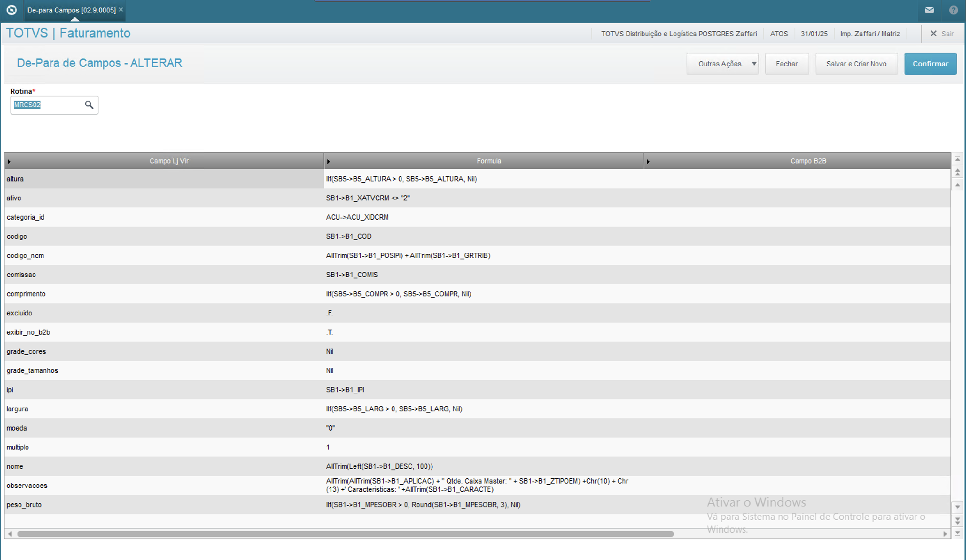Select the 'moeda' cell
The height and width of the screenshot is (560, 966).
164,428
